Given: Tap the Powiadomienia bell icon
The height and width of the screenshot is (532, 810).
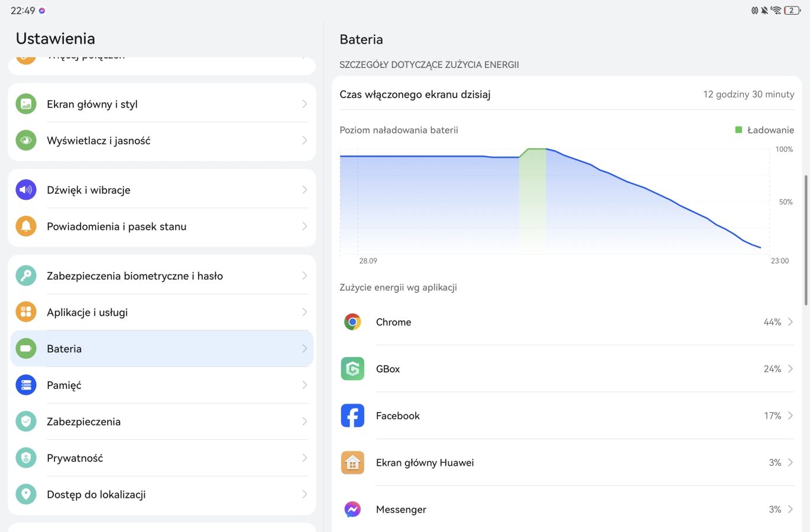Looking at the screenshot, I should pos(26,226).
